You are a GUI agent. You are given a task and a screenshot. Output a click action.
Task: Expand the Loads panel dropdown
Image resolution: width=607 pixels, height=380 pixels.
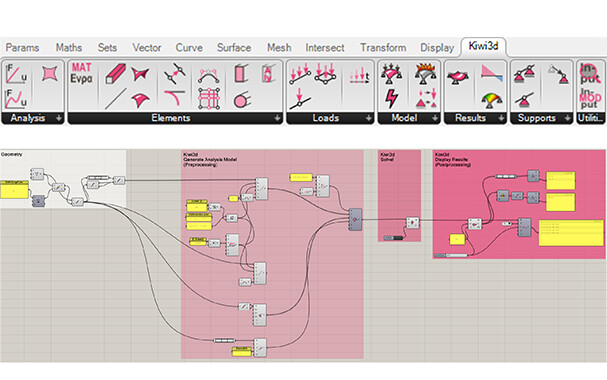[368, 118]
